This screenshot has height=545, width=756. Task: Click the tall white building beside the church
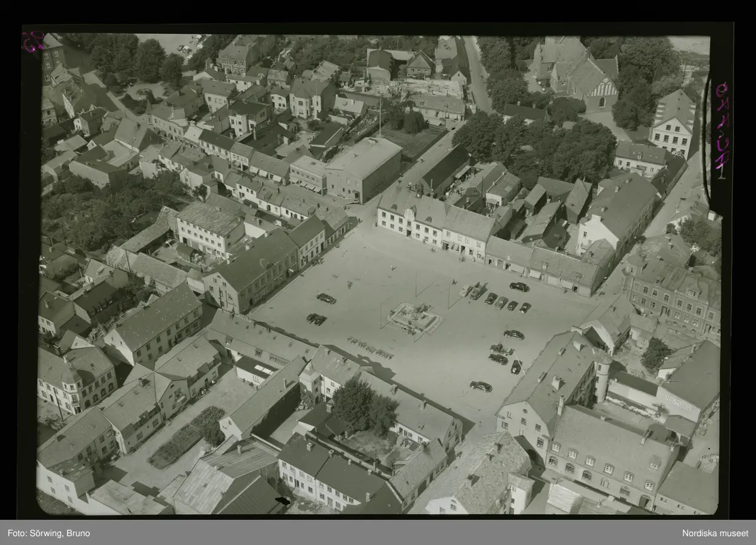(x=673, y=123)
